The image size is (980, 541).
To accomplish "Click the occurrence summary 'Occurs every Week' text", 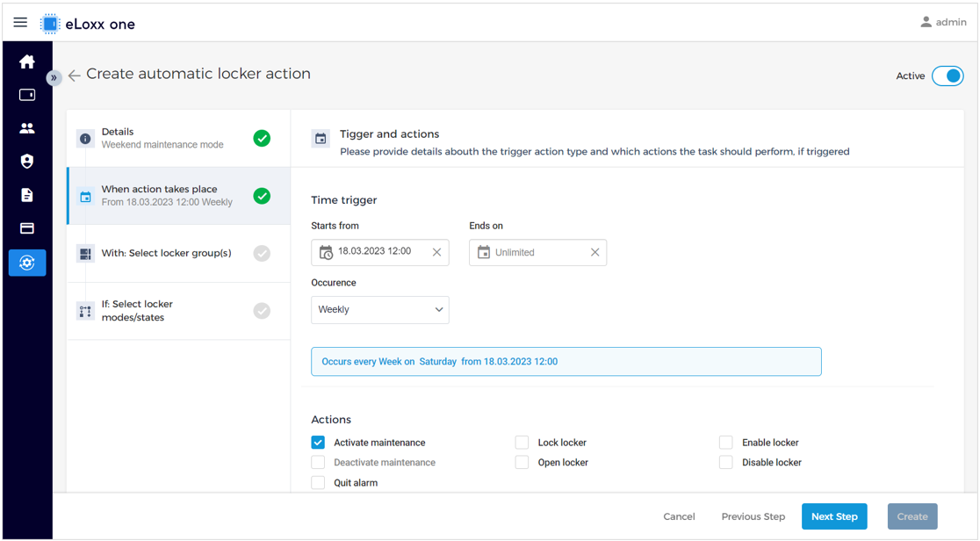I will click(x=439, y=362).
